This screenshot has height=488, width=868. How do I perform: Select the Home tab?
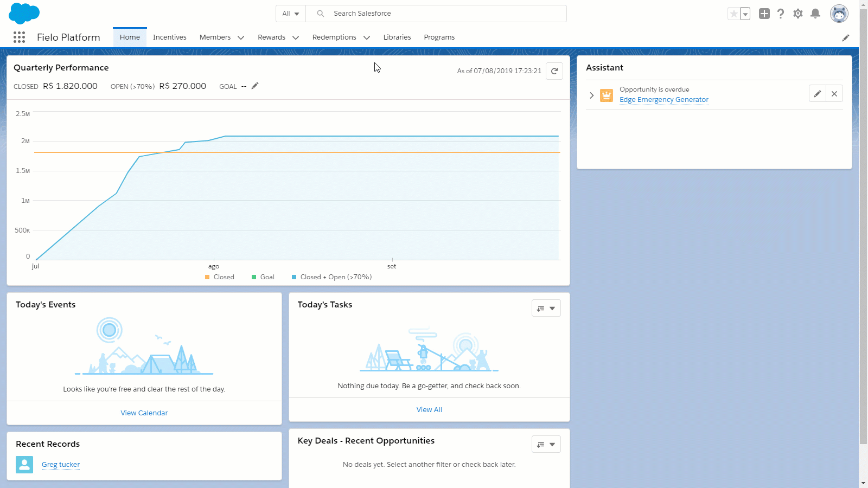130,37
